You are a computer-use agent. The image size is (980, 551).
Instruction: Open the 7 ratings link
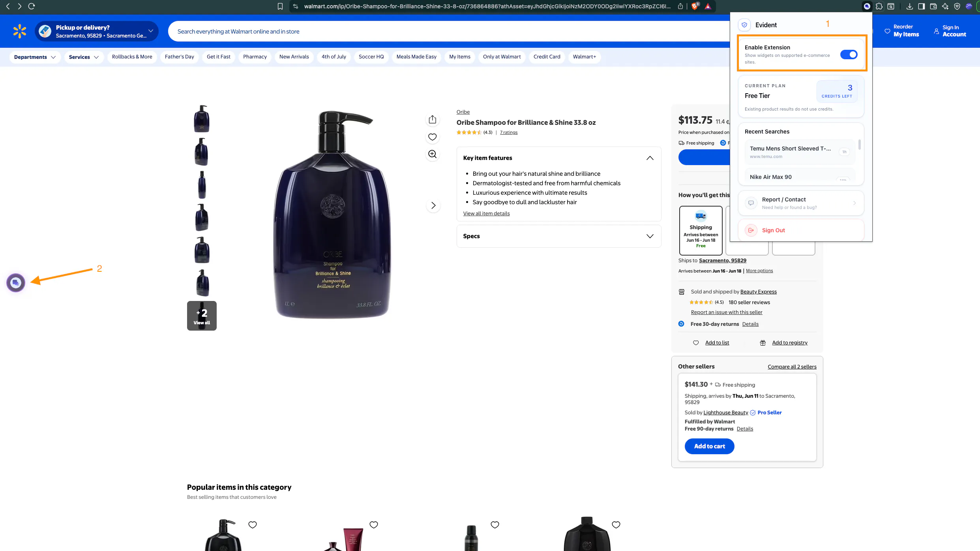pos(508,132)
